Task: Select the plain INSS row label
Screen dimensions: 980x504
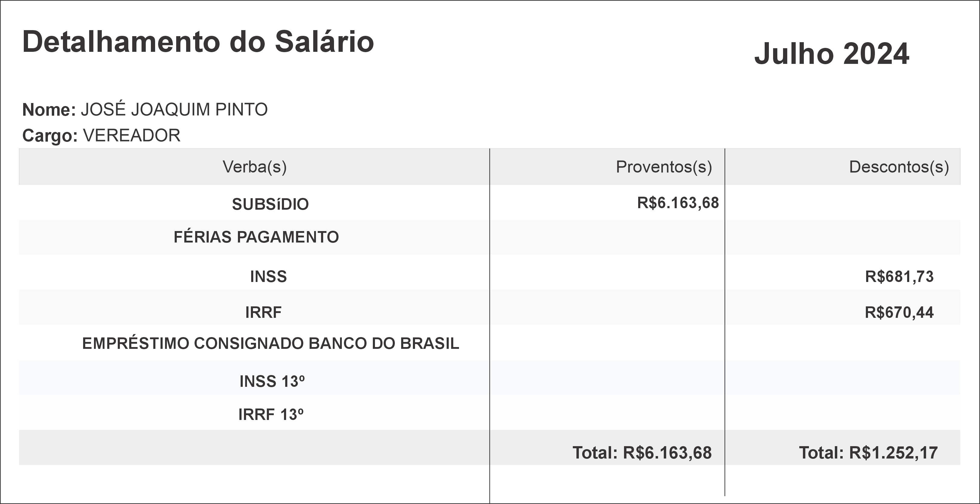Action: 268,277
